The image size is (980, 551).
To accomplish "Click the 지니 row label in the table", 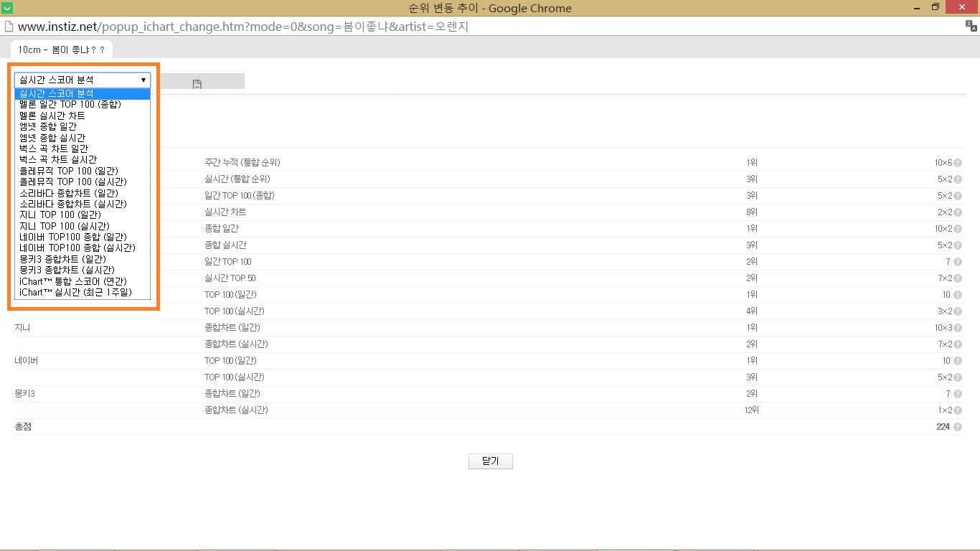I will point(22,328).
